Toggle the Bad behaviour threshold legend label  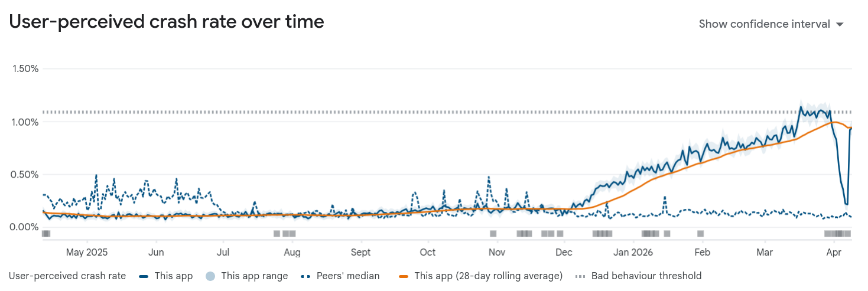pyautogui.click(x=646, y=276)
